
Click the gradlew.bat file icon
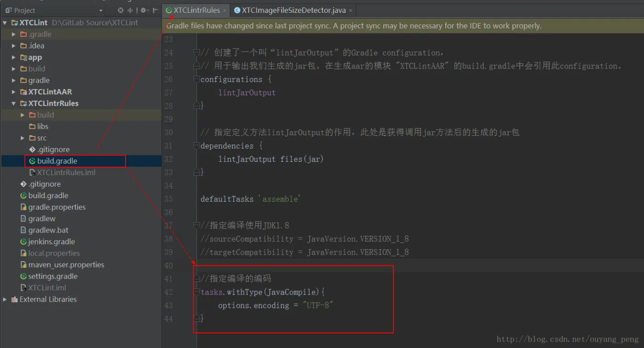click(x=23, y=230)
